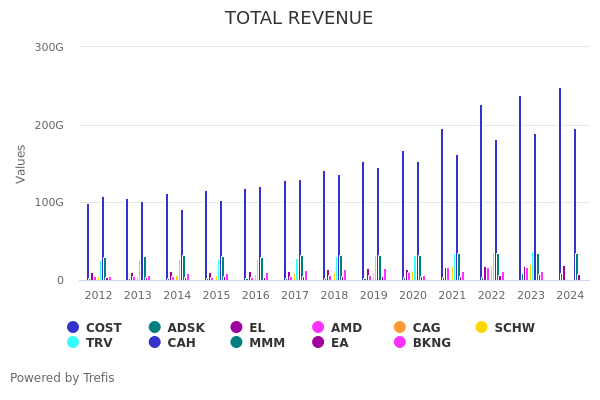Toggle BKNG legend item

[x=400, y=343]
